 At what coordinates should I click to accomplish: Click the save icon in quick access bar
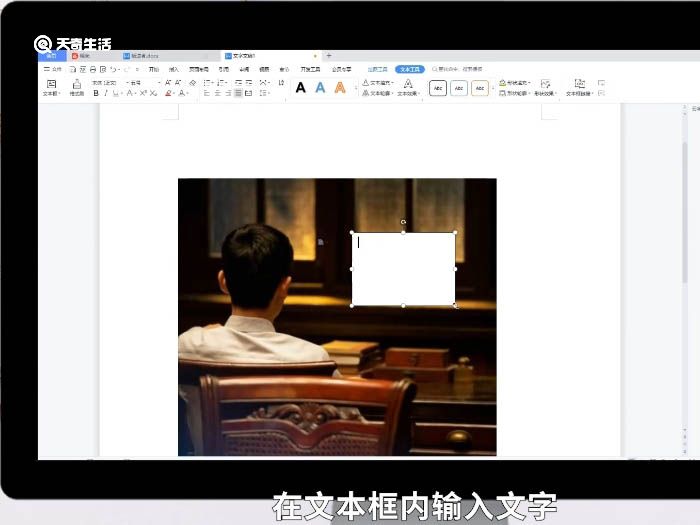point(73,69)
